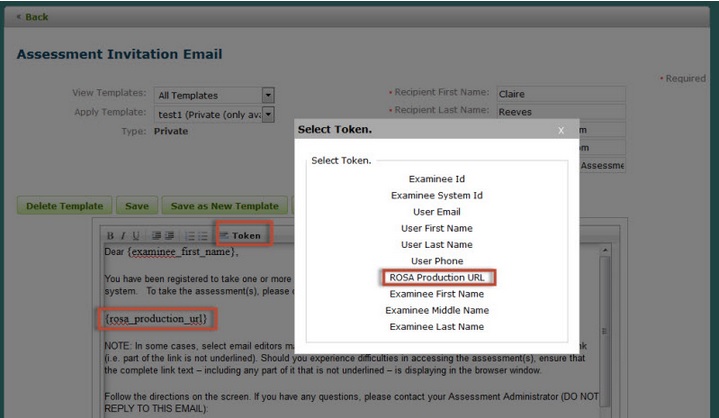Click the 'Assessment Invitation Email' heading

pos(119,54)
